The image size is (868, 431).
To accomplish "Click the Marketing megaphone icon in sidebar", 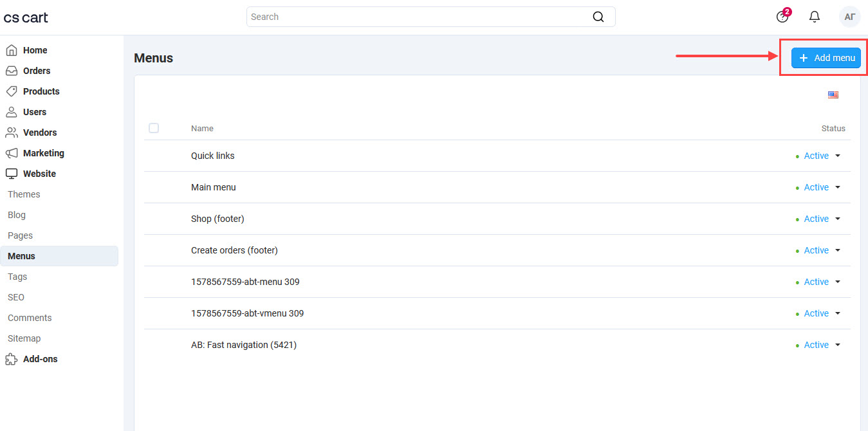I will pos(12,153).
